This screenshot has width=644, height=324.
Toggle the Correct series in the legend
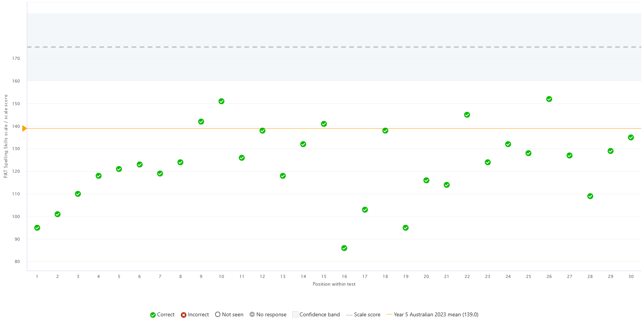[162, 315]
